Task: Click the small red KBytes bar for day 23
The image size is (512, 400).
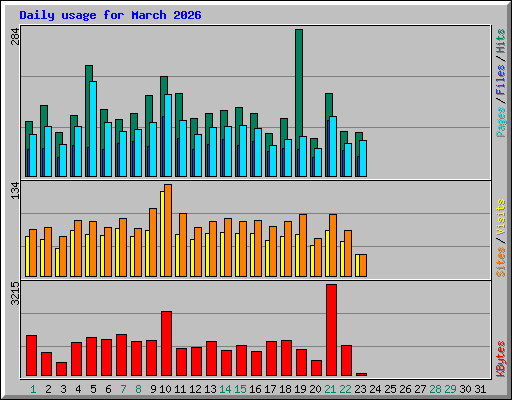Action: (362, 375)
